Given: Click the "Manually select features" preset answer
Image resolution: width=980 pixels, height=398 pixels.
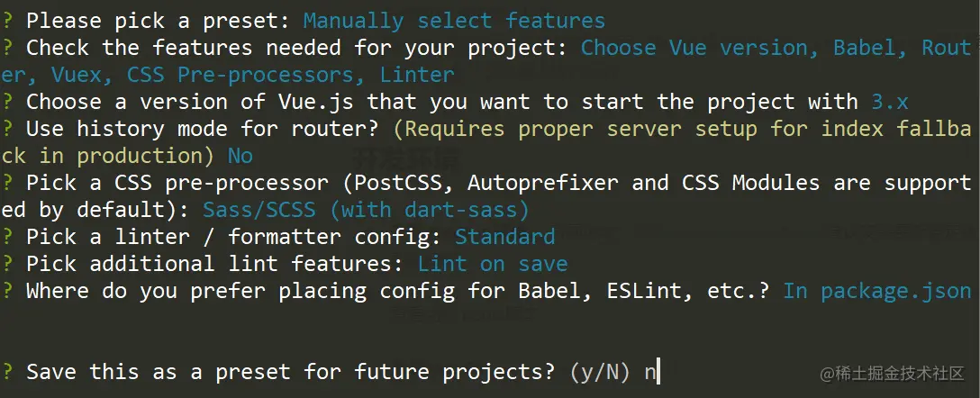Looking at the screenshot, I should [x=454, y=21].
